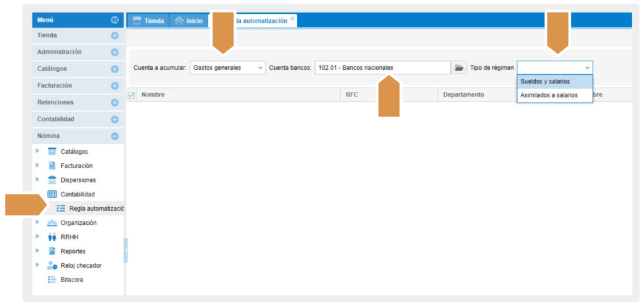The image size is (644, 308).
Task: Open the folder browse icon beside Cuenta bancos
Action: (x=459, y=67)
